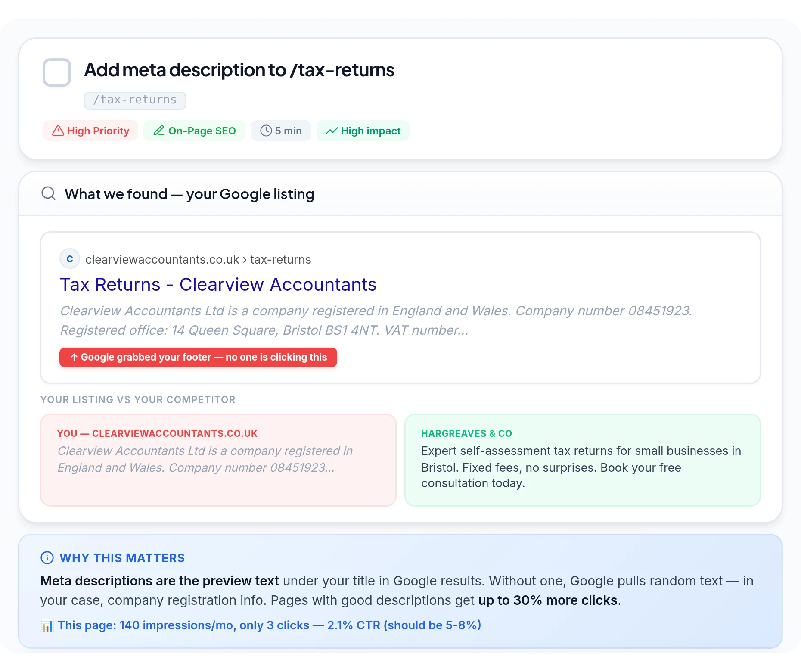
Task: Click 'Expert self-assessment tax returns' competitor description
Action: click(581, 467)
